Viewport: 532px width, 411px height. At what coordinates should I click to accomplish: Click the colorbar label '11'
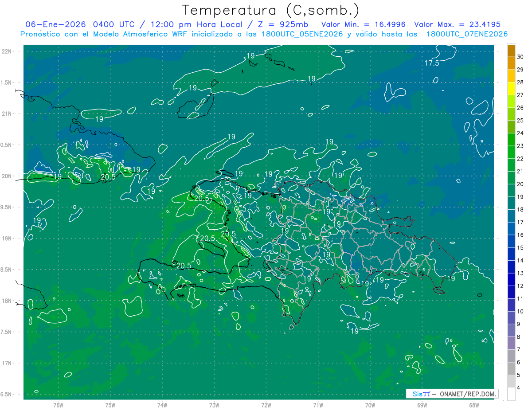point(520,299)
